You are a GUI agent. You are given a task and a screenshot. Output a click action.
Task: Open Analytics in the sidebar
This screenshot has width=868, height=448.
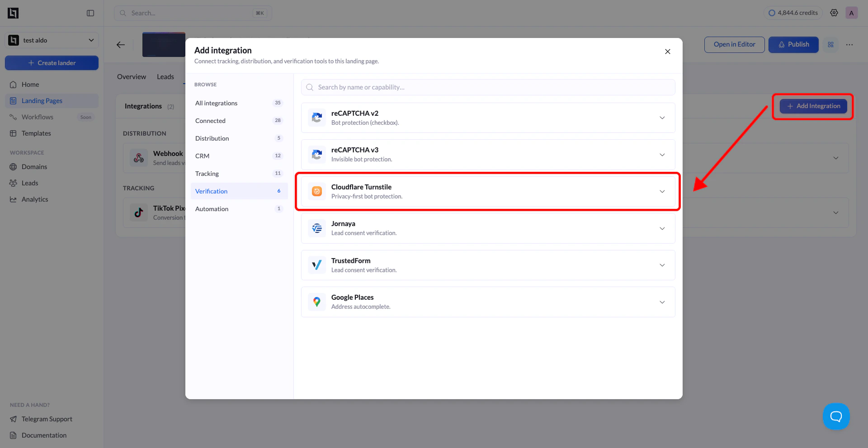click(52, 199)
